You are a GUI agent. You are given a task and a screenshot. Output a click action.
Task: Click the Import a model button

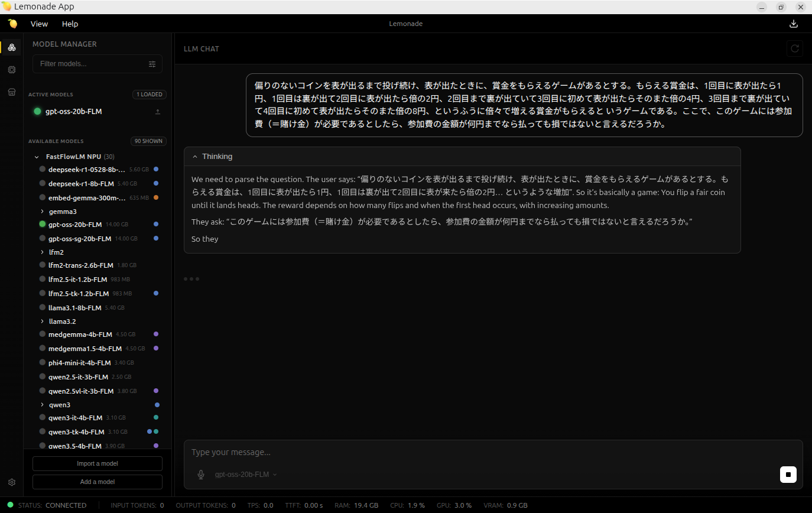(97, 463)
